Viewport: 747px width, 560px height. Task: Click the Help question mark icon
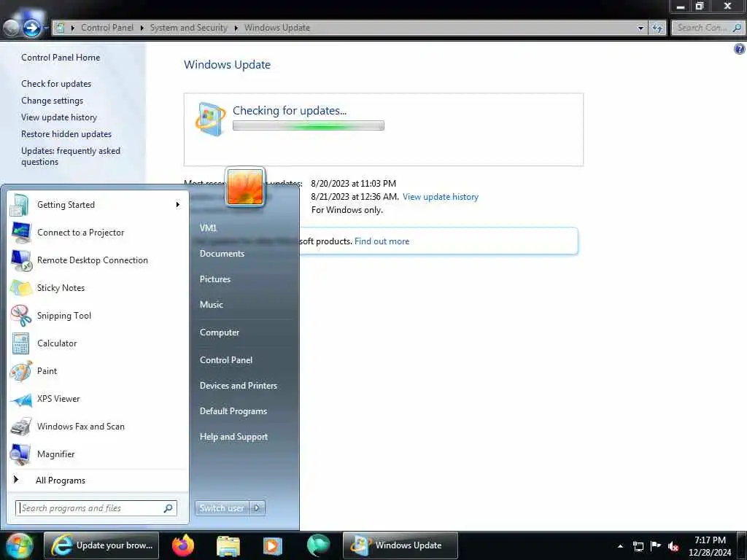coord(740,49)
